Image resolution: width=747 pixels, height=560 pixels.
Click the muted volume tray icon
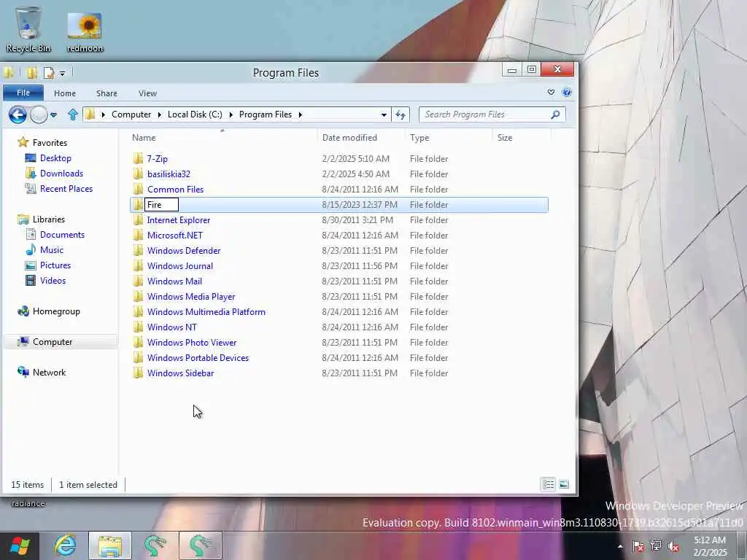pos(673,546)
